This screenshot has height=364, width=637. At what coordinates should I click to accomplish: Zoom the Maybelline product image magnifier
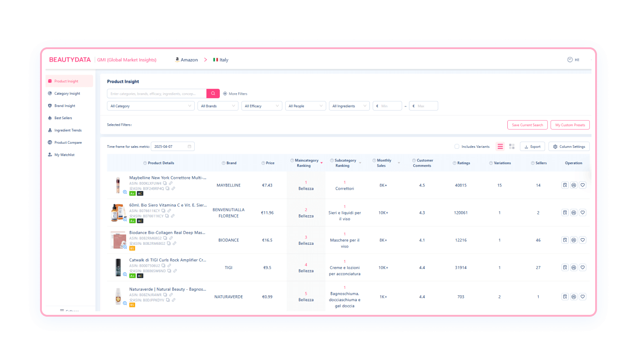125,192
